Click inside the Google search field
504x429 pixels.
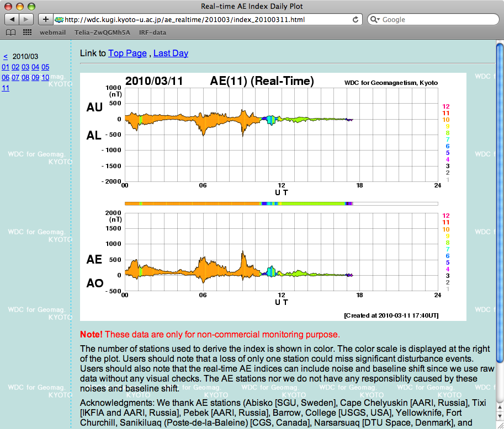436,20
